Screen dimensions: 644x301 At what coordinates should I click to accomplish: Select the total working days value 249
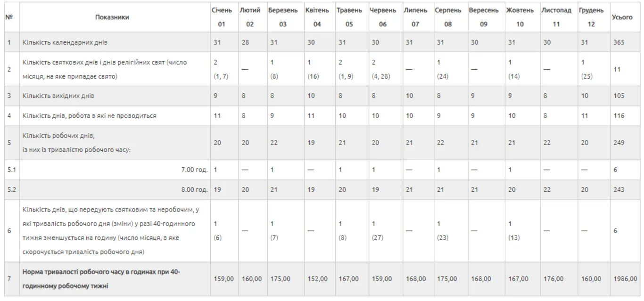coord(619,142)
